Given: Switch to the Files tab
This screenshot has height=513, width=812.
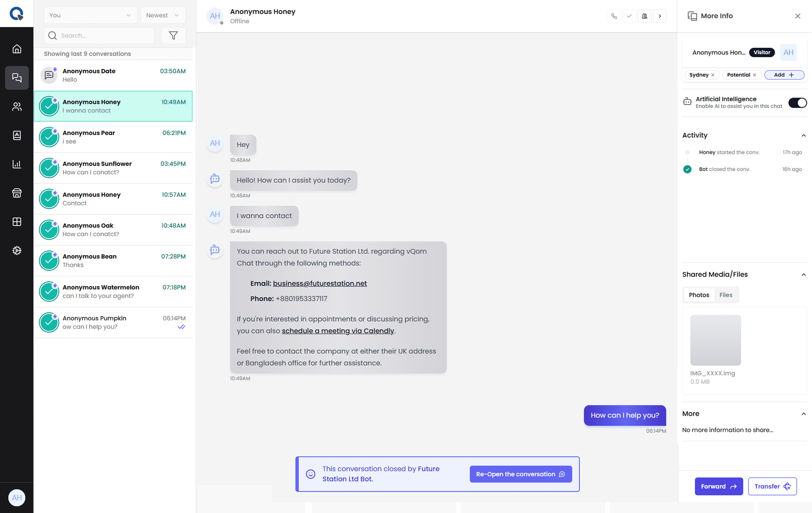Looking at the screenshot, I should pos(726,295).
